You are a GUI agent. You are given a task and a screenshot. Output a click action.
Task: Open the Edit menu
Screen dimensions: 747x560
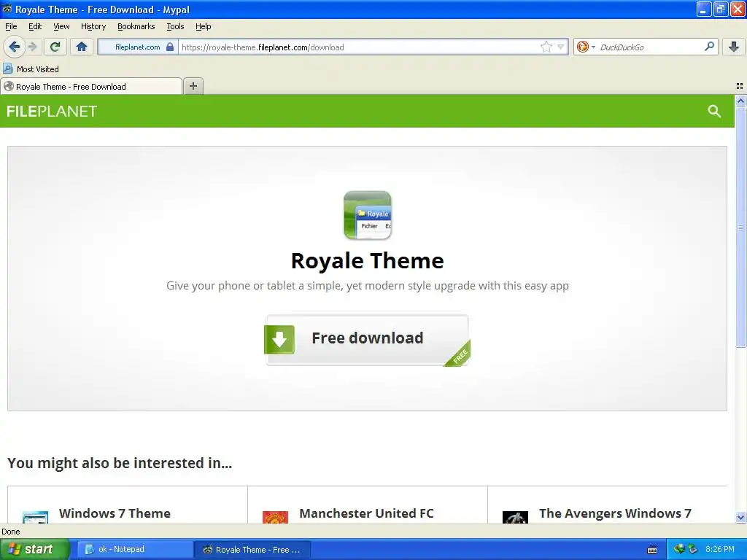[x=35, y=26]
